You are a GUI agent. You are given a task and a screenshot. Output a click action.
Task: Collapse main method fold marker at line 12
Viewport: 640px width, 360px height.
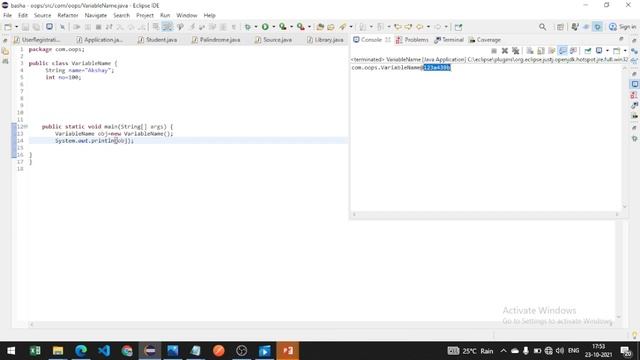[27, 127]
